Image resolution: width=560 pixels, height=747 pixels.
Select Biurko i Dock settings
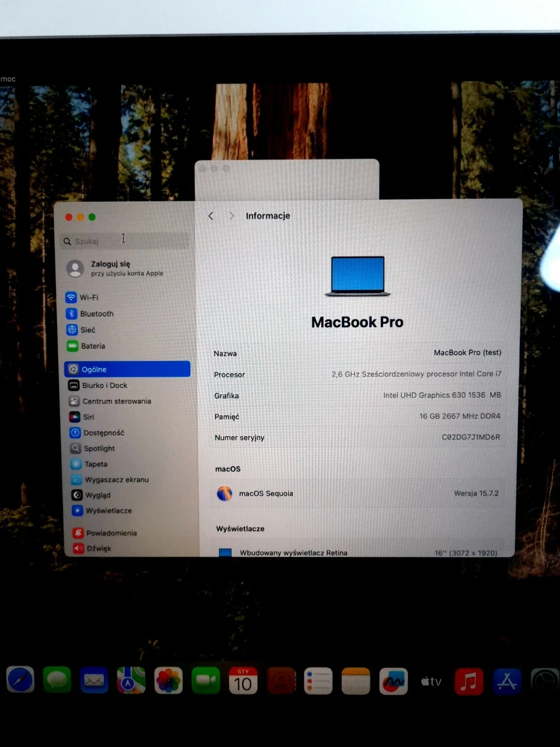(x=104, y=385)
